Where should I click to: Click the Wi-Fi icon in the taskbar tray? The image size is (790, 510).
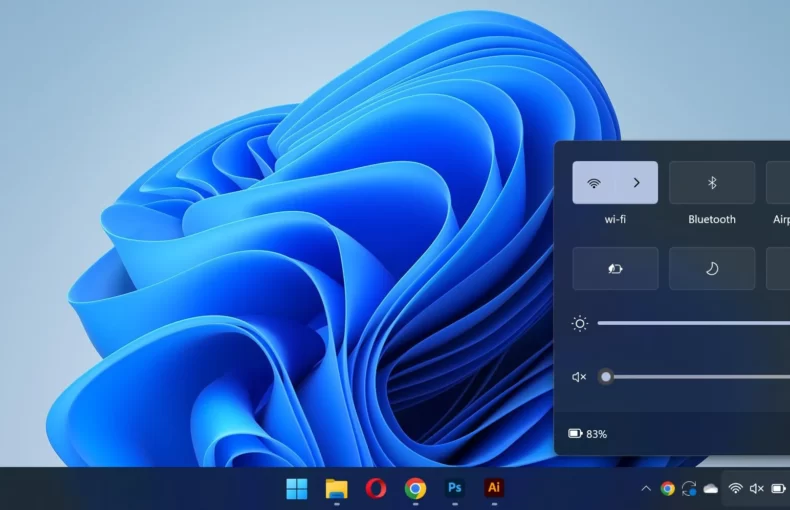736,488
